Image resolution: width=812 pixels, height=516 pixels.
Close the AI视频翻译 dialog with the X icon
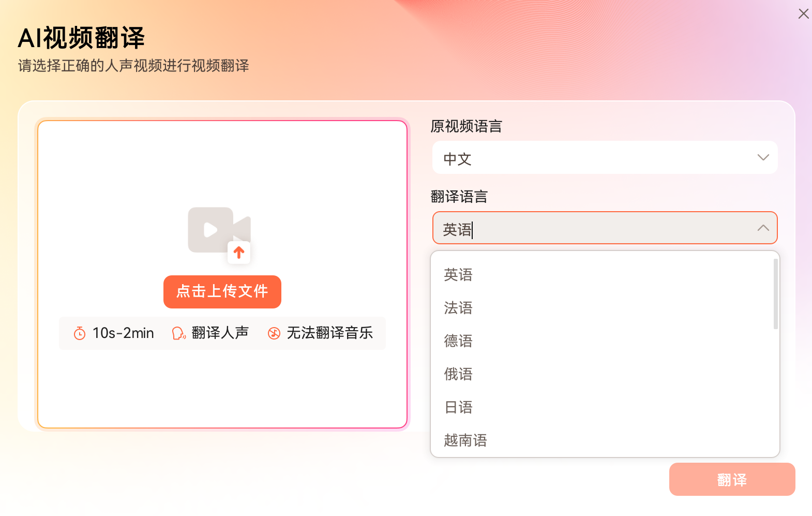[x=803, y=13]
